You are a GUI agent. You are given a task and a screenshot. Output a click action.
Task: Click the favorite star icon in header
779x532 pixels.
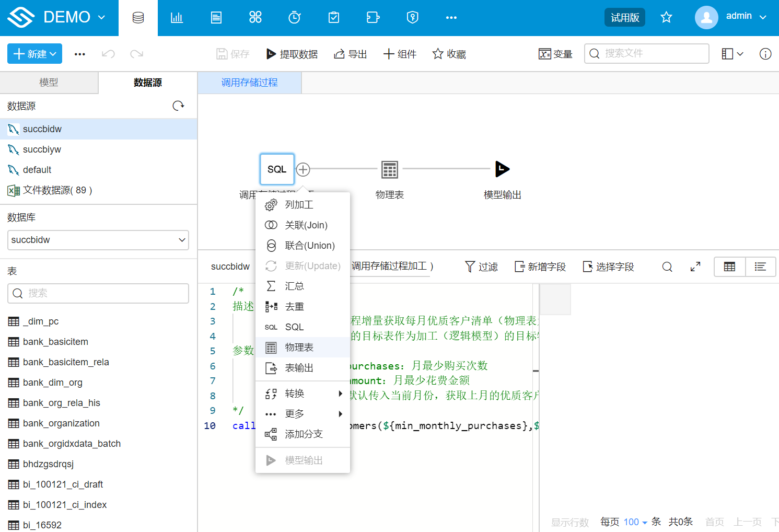coord(666,17)
